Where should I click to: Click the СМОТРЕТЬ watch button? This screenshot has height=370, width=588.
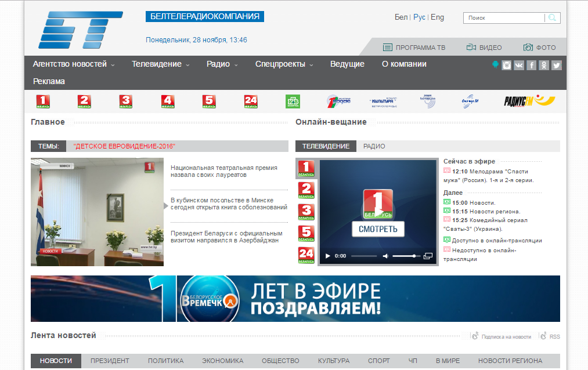(378, 229)
